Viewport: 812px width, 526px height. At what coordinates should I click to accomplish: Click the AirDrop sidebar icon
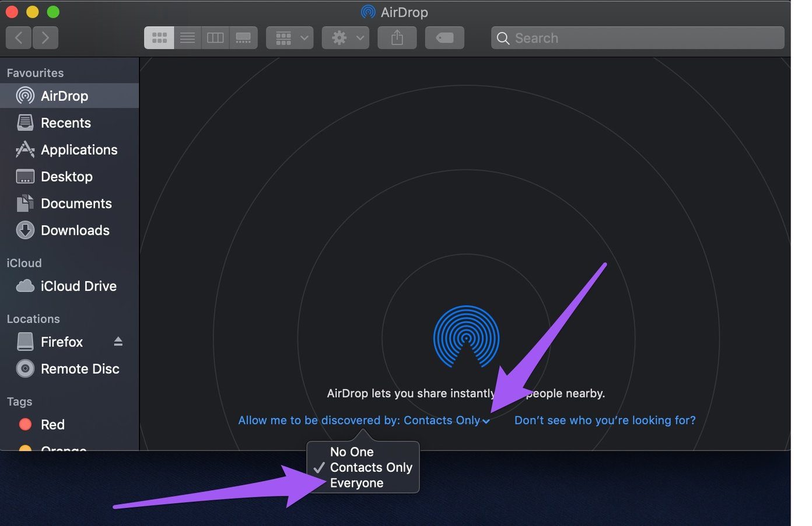25,96
